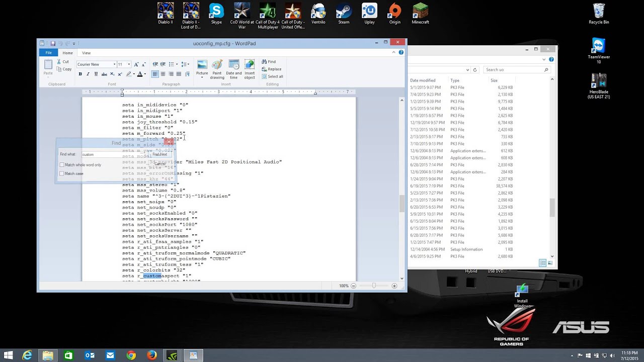Click the font color A swatch
Viewport: 644px width, 362px height.
[140, 74]
